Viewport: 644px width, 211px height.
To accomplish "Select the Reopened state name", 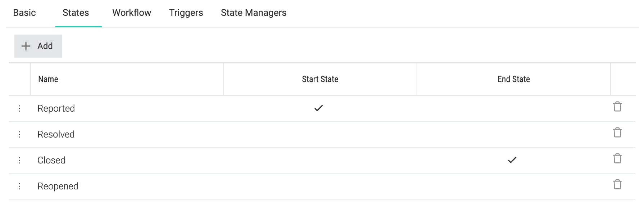I will point(58,186).
